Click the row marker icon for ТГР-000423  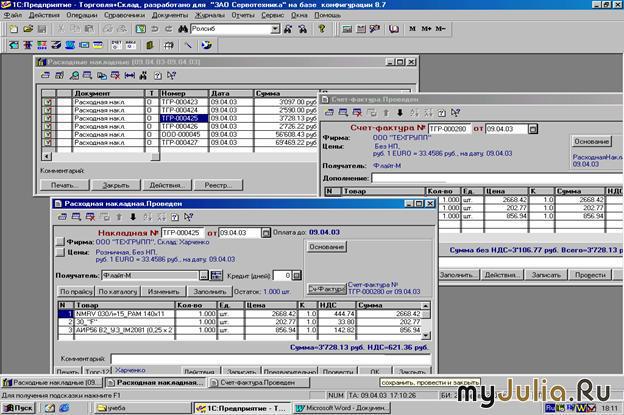pyautogui.click(x=48, y=102)
